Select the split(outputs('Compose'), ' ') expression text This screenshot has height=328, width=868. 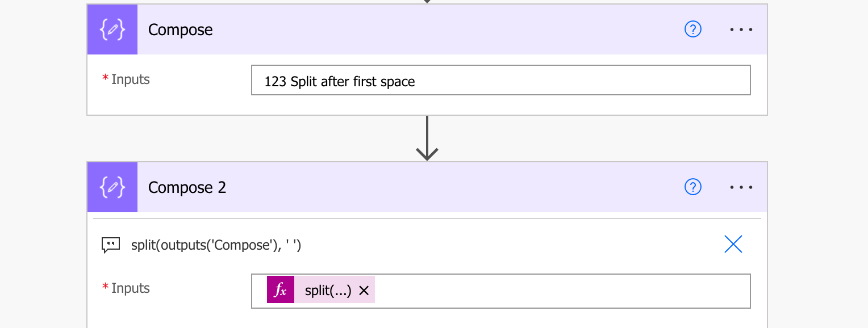(216, 245)
